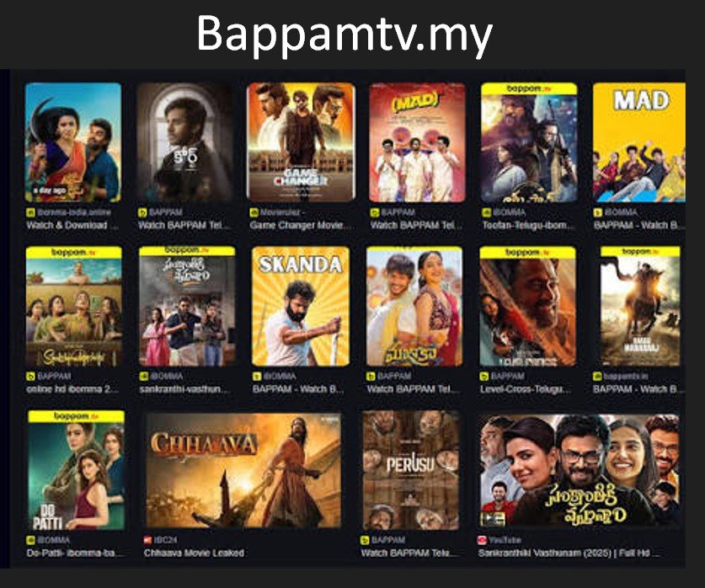The height and width of the screenshot is (588, 705).
Task: Click the Movierulez source favicon
Action: click(254, 212)
